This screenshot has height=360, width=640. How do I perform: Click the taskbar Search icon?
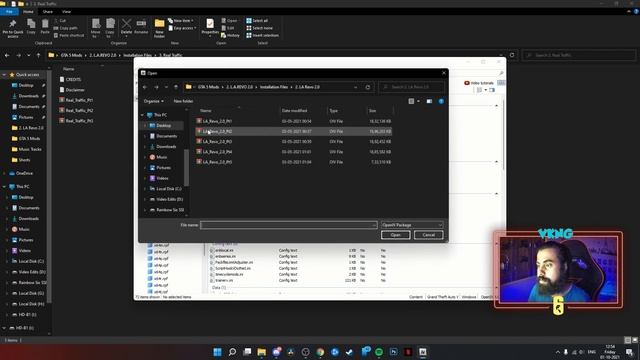point(232,352)
